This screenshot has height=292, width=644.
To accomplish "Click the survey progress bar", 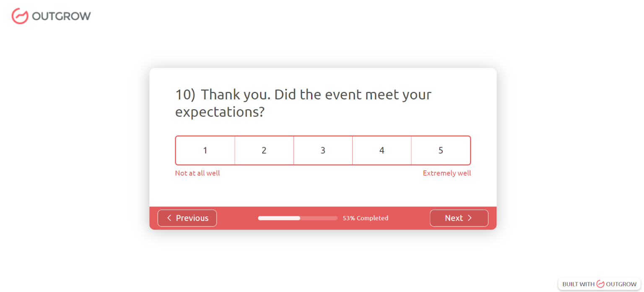I will (x=297, y=218).
